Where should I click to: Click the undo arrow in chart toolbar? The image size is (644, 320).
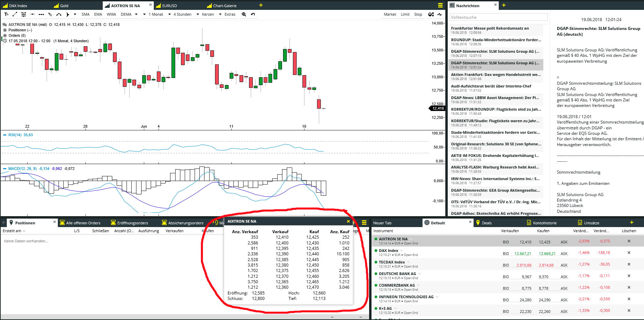[x=253, y=14]
